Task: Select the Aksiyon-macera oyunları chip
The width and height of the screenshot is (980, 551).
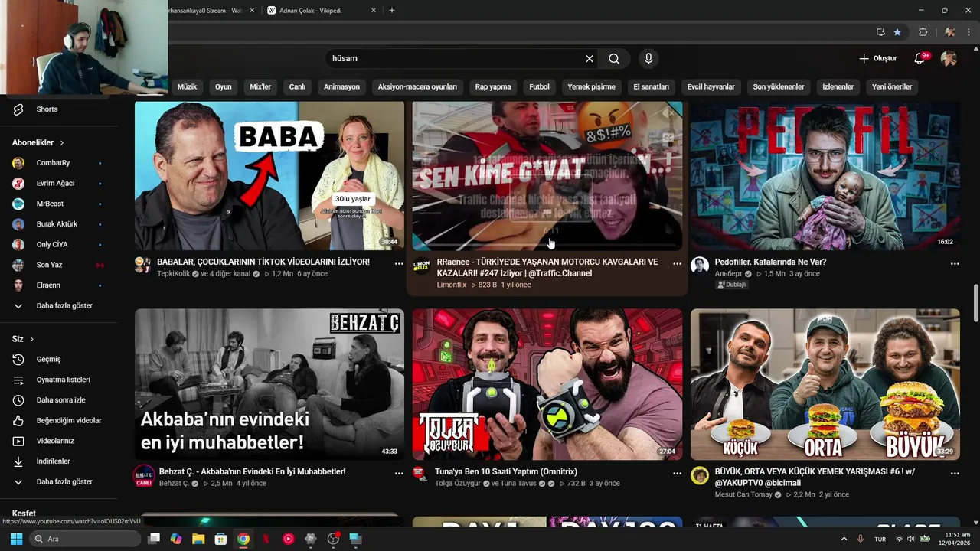Action: coord(417,86)
